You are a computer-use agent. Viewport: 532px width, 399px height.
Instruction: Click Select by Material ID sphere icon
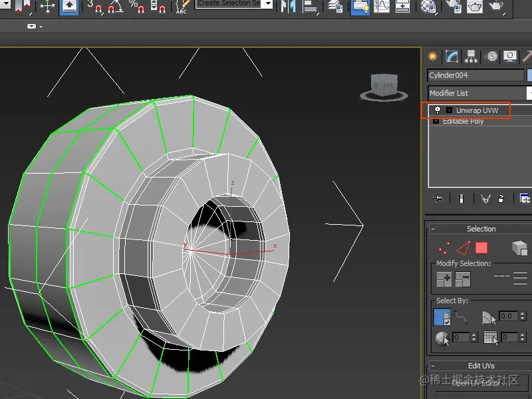pos(442,338)
